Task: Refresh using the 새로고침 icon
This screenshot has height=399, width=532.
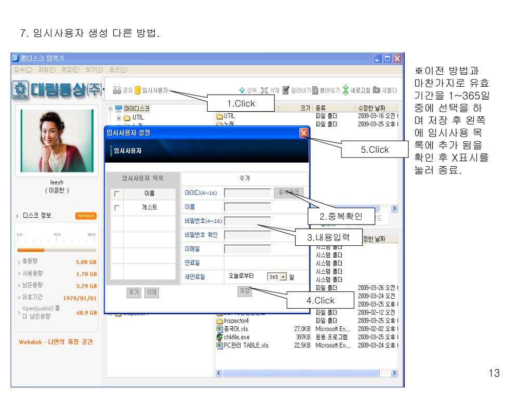Action: [x=345, y=90]
